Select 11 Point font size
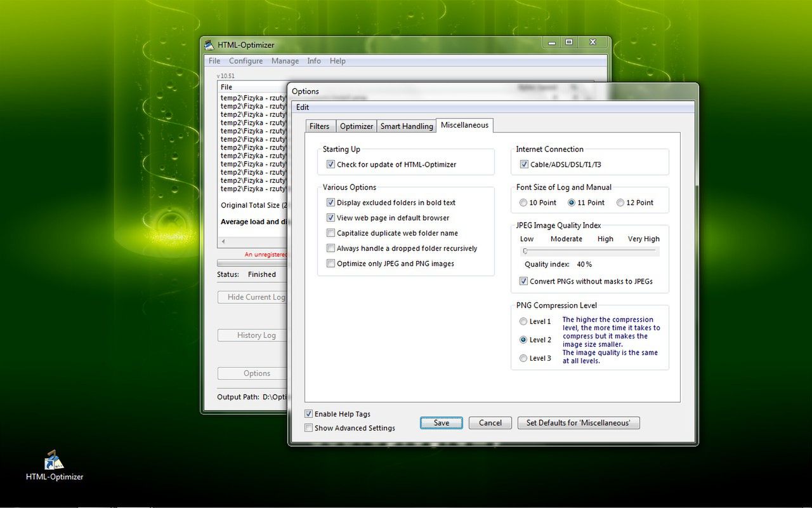Screen dimensions: 812x508 572,203
